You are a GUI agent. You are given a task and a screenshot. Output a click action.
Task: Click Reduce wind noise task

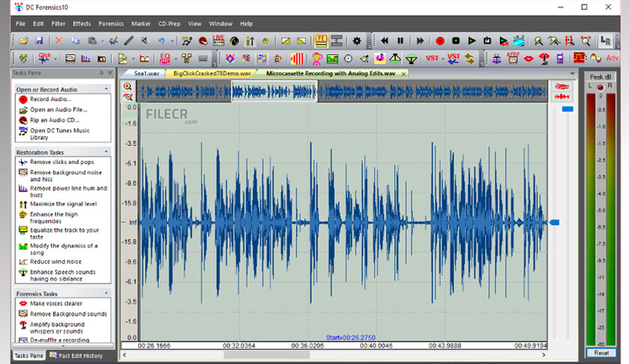[56, 262]
